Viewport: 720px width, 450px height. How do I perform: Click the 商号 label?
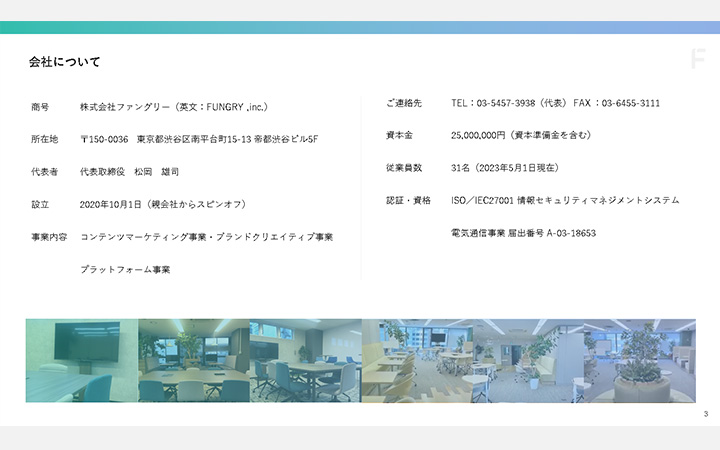40,107
